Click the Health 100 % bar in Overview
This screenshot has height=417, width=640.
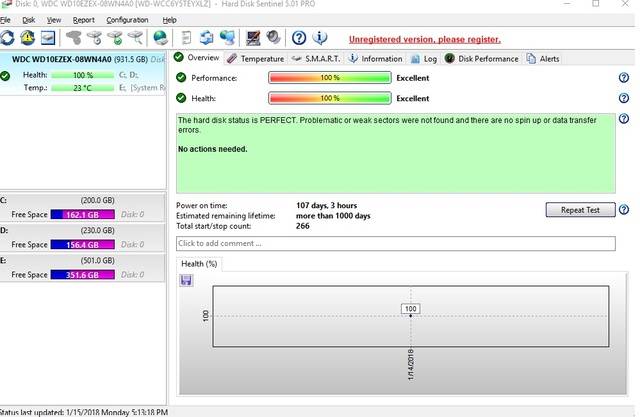pos(330,98)
